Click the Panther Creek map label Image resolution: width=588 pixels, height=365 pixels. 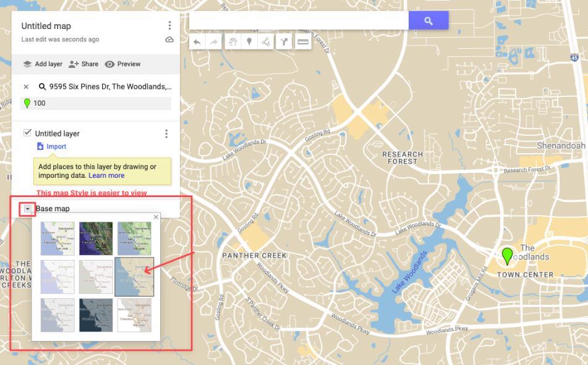pyautogui.click(x=254, y=256)
